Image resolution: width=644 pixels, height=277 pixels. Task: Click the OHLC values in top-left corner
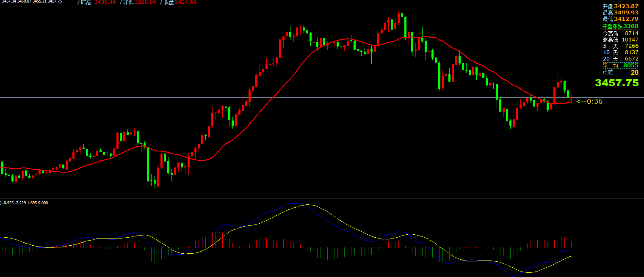coord(32,2)
